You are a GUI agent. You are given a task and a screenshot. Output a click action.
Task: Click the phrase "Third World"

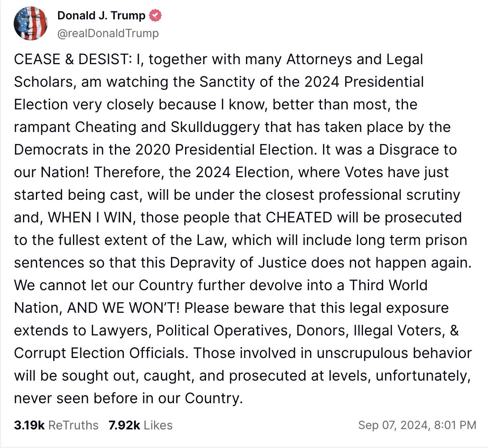tap(388, 285)
